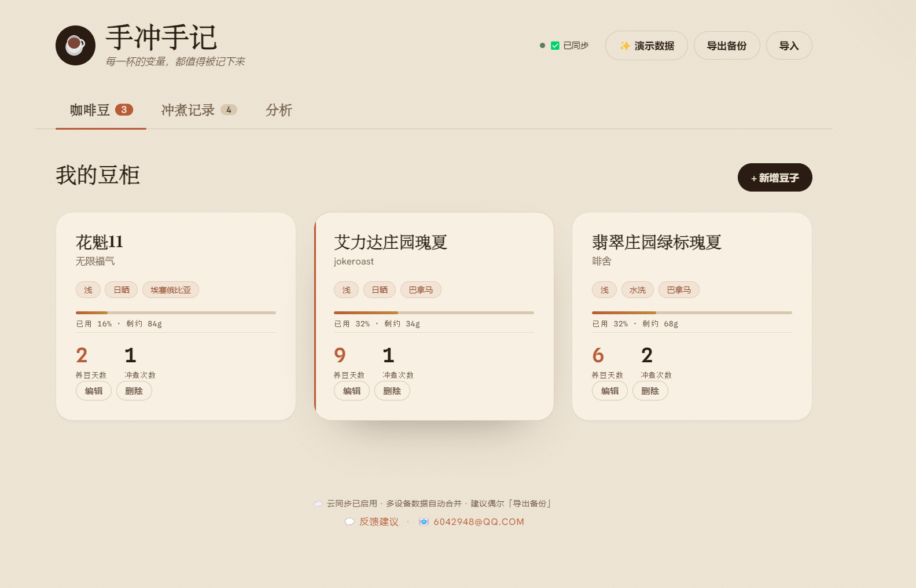Click the 翡翠庄园绿标瑰夏 card title

tap(657, 242)
